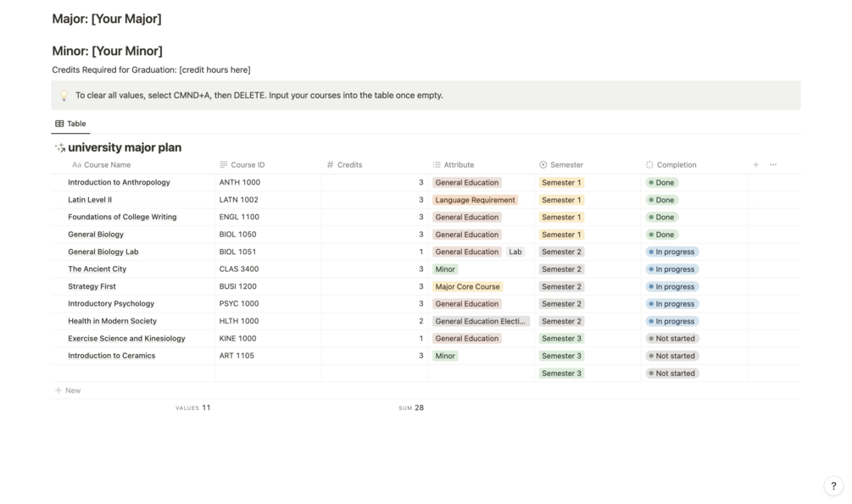Click the Course Name column header
Viewport: 852px width, 504px height.
click(x=101, y=164)
